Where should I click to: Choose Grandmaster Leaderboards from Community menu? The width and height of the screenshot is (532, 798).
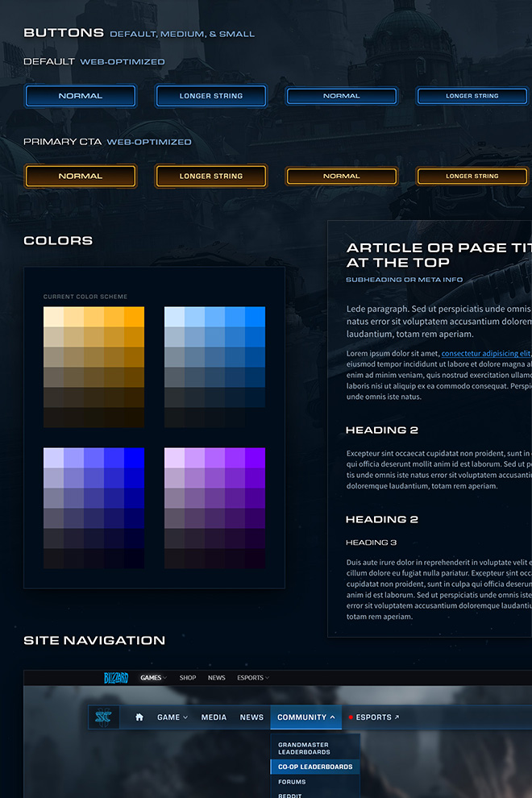[x=304, y=748]
